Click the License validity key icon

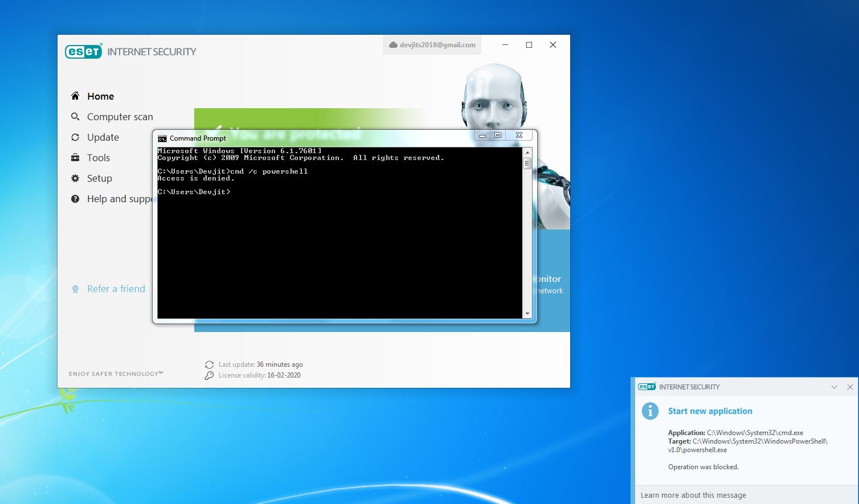tap(209, 375)
